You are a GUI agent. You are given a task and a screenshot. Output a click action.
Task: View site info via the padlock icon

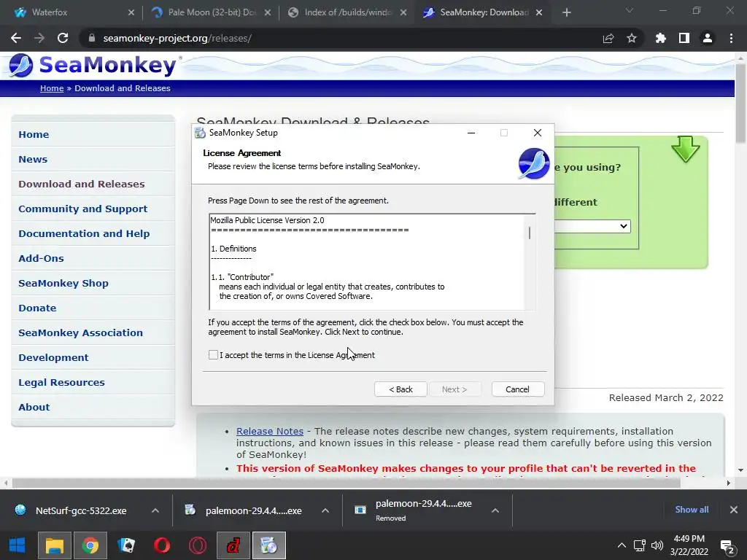click(91, 38)
